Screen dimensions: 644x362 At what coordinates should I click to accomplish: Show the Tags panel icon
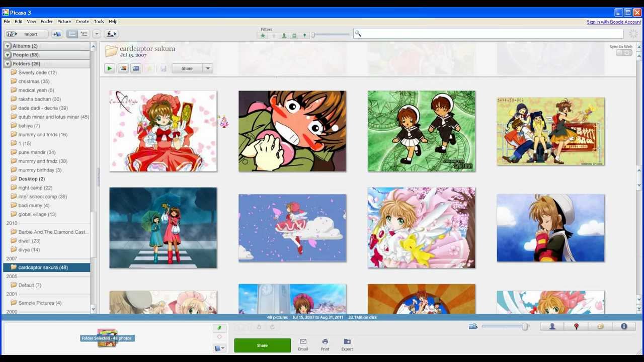pyautogui.click(x=600, y=327)
